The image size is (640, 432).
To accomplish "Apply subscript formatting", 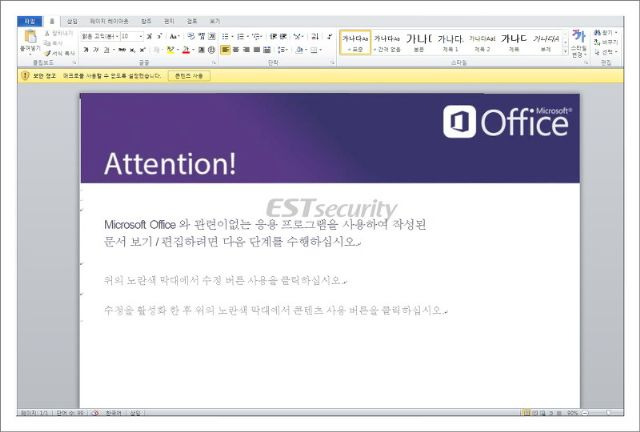I will 132,50.
